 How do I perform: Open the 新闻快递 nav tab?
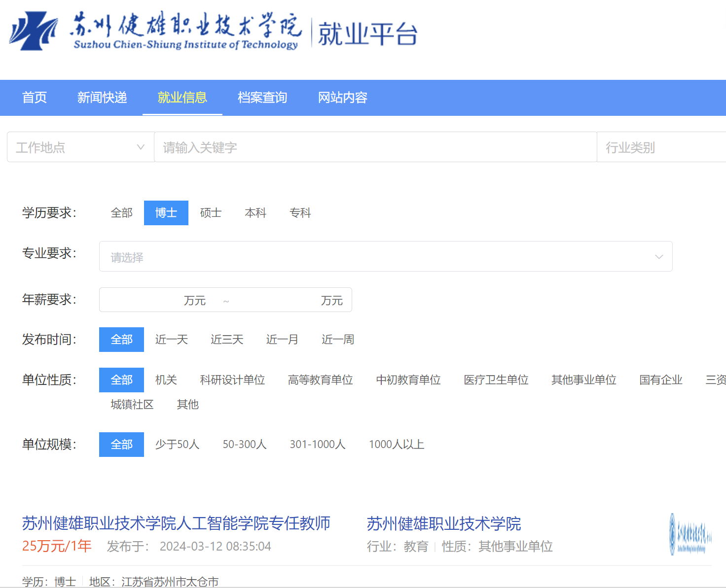coord(102,98)
